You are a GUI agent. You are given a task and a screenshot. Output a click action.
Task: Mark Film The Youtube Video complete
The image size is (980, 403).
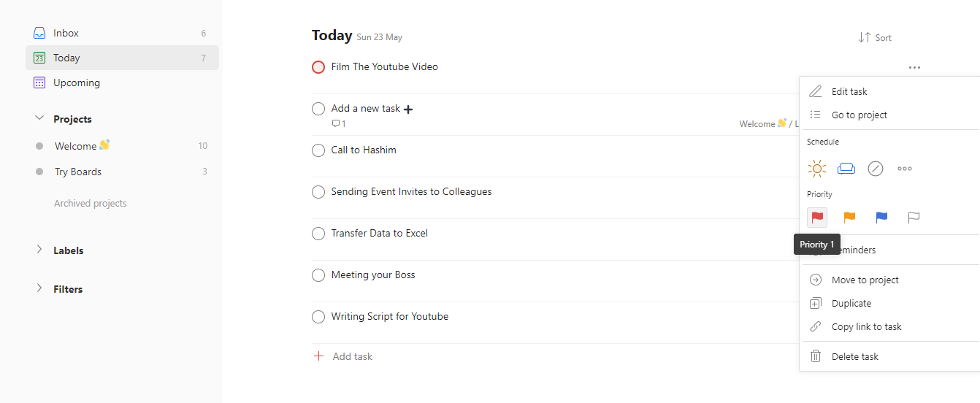point(318,67)
